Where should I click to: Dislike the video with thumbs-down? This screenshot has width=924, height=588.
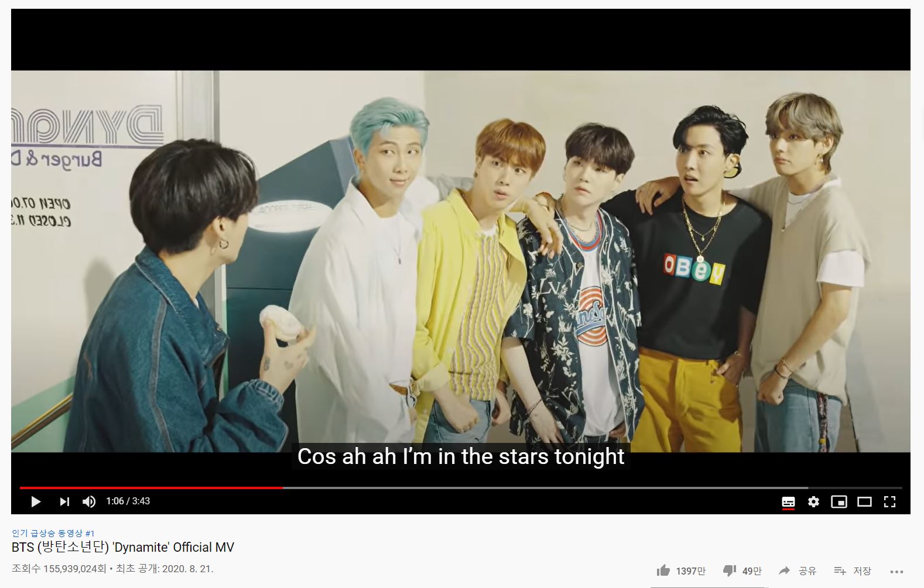coord(730,570)
